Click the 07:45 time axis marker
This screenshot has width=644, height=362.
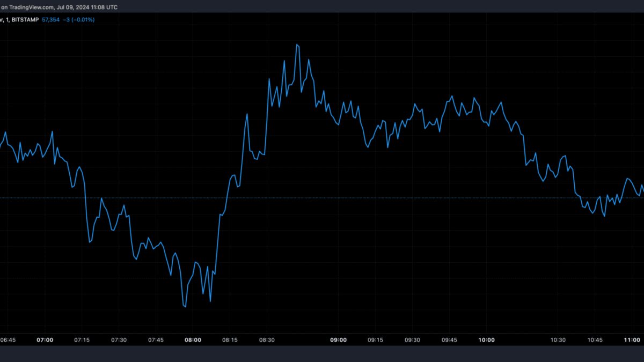click(156, 340)
